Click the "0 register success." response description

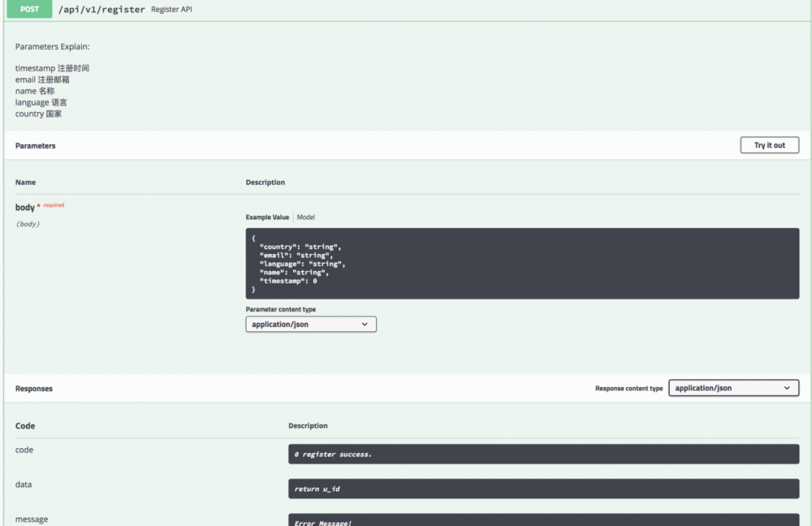click(543, 454)
